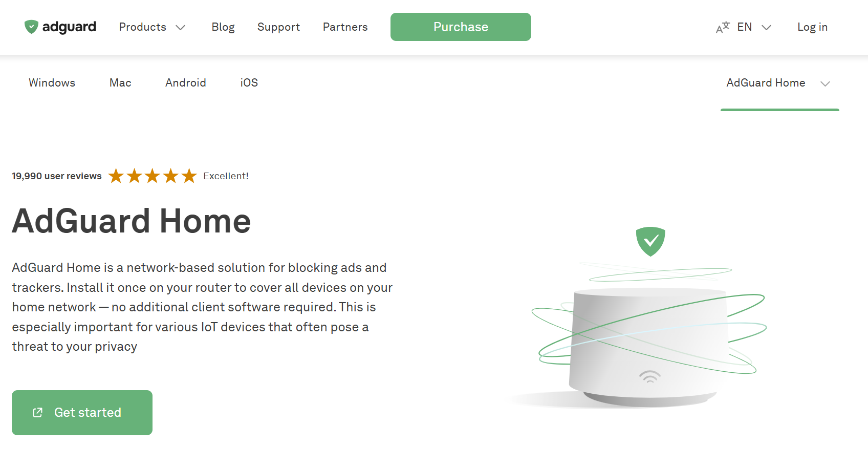Open the Blog page
Screen dimensions: 868x467
point(223,27)
